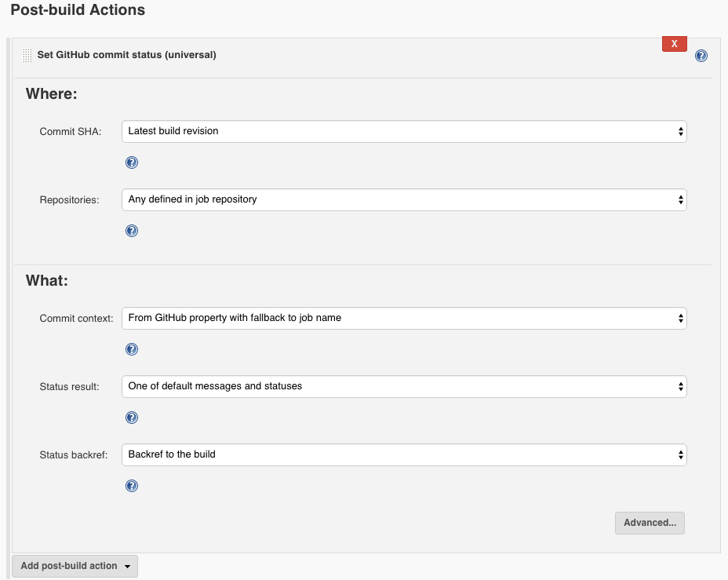Open the Repositories dropdown
728x580 pixels.
pos(404,199)
